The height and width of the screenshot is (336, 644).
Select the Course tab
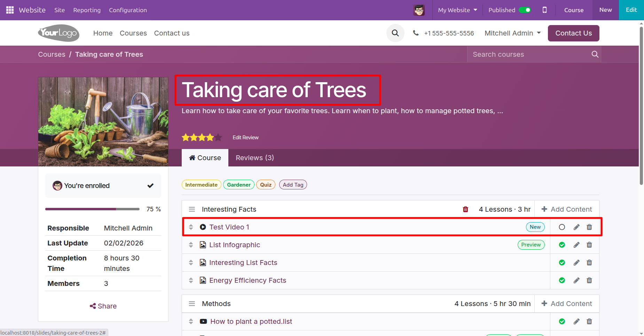point(205,158)
